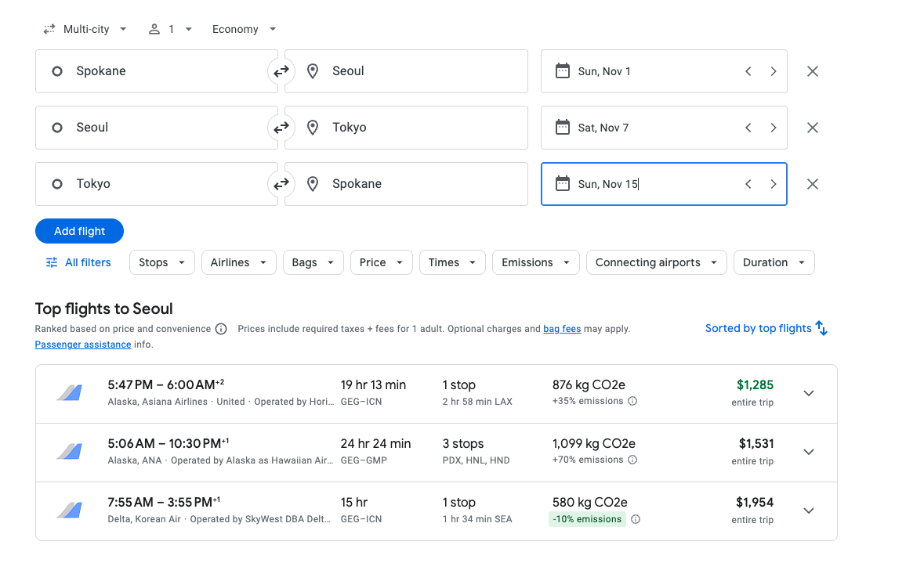Image resolution: width=924 pixels, height=563 pixels.
Task: Open info icon beside ranked by price
Action: click(221, 329)
